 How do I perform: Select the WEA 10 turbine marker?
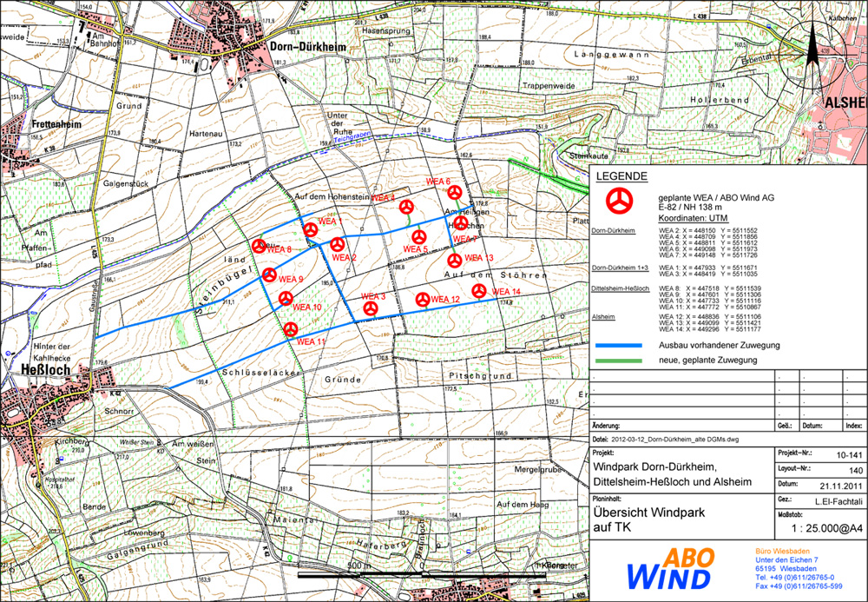tap(286, 299)
